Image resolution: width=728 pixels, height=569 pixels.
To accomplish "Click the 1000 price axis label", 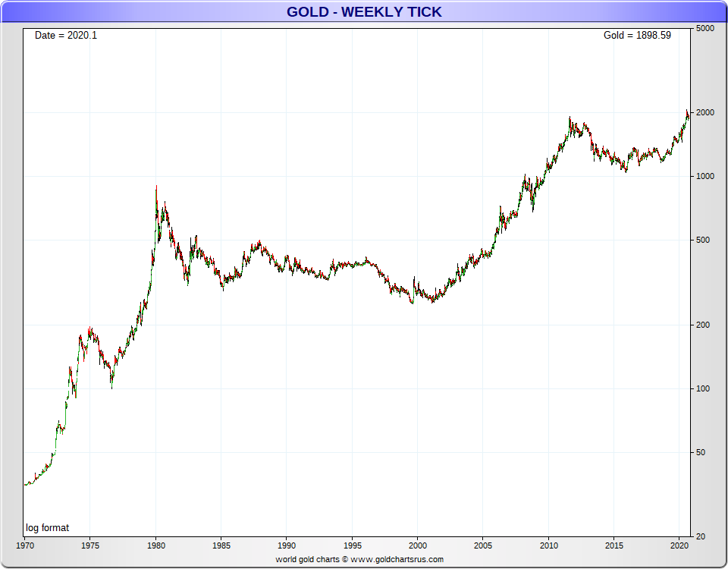I will click(705, 176).
